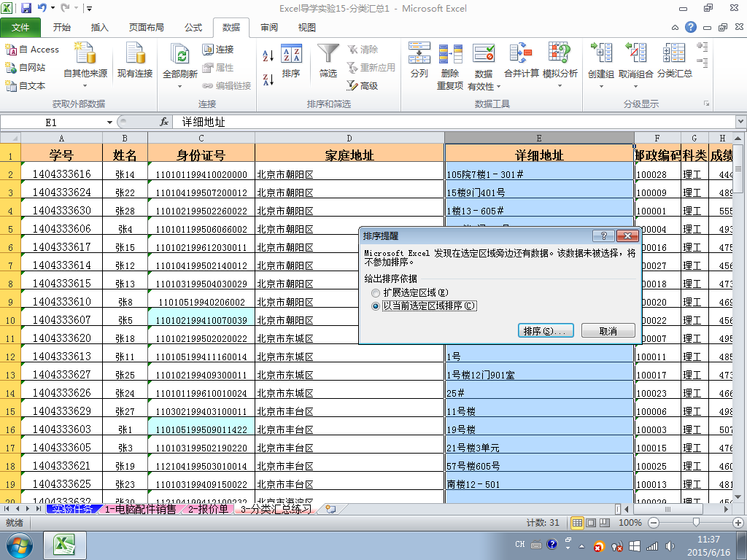Switch to the 插入 ribbon tab

pos(99,27)
